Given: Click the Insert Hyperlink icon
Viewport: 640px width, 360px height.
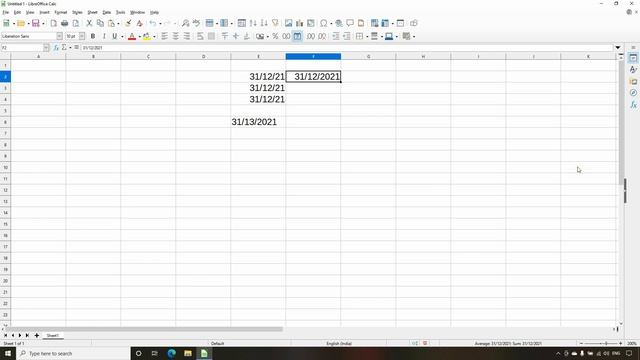Looking at the screenshot, I should pyautogui.click(x=339, y=23).
